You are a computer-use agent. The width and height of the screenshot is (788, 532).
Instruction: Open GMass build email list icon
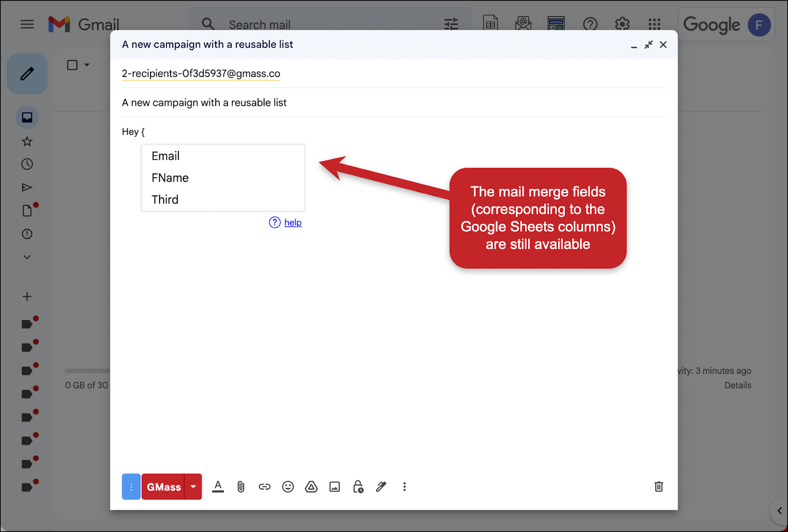pyautogui.click(x=523, y=24)
